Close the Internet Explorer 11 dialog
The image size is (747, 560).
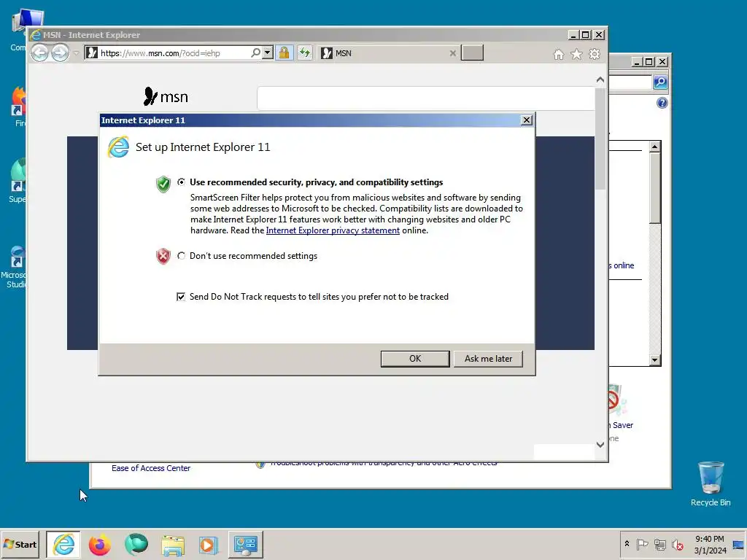coord(527,120)
